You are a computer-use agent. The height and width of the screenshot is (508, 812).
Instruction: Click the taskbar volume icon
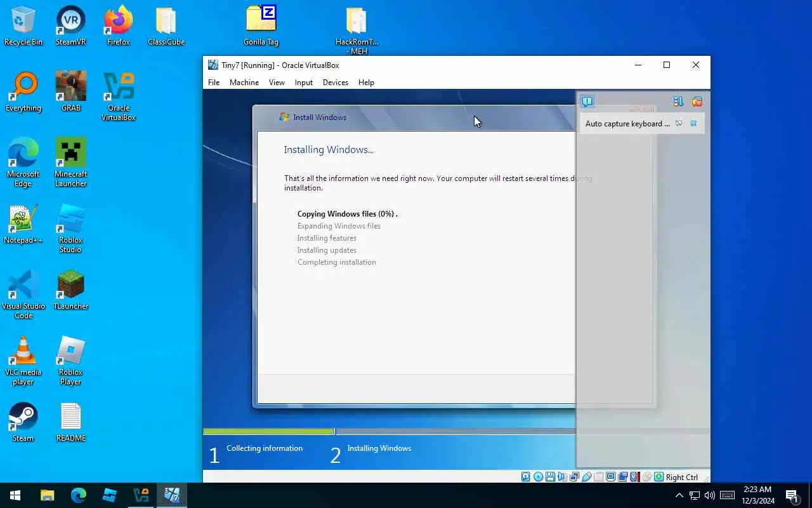(710, 495)
